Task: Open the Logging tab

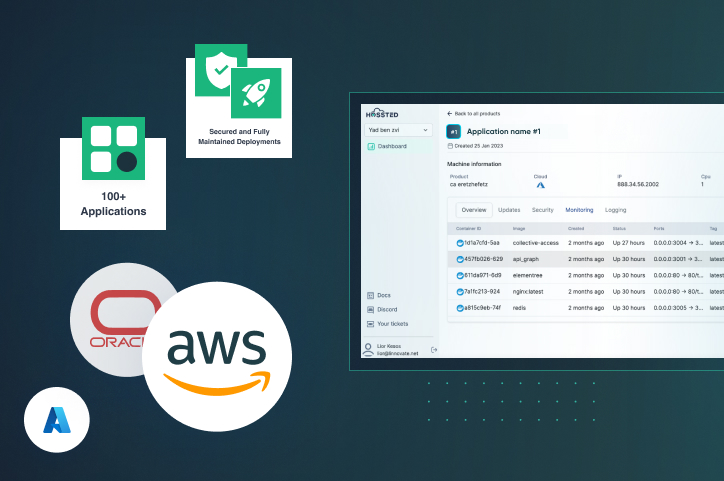Action: tap(616, 210)
